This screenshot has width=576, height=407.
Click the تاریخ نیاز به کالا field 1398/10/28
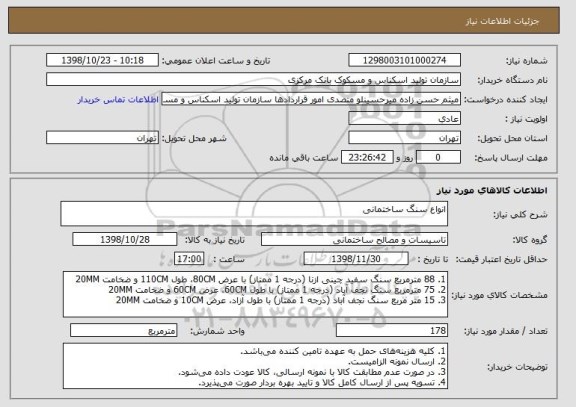pos(125,240)
